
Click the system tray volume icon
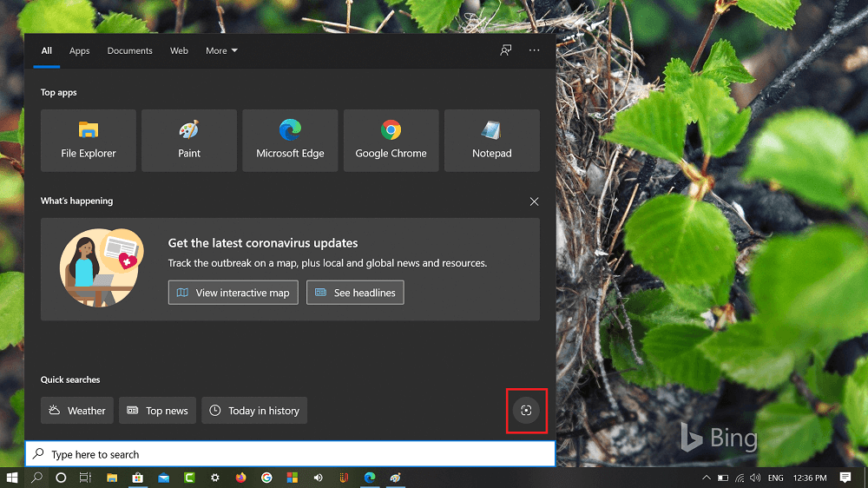pyautogui.click(x=755, y=478)
